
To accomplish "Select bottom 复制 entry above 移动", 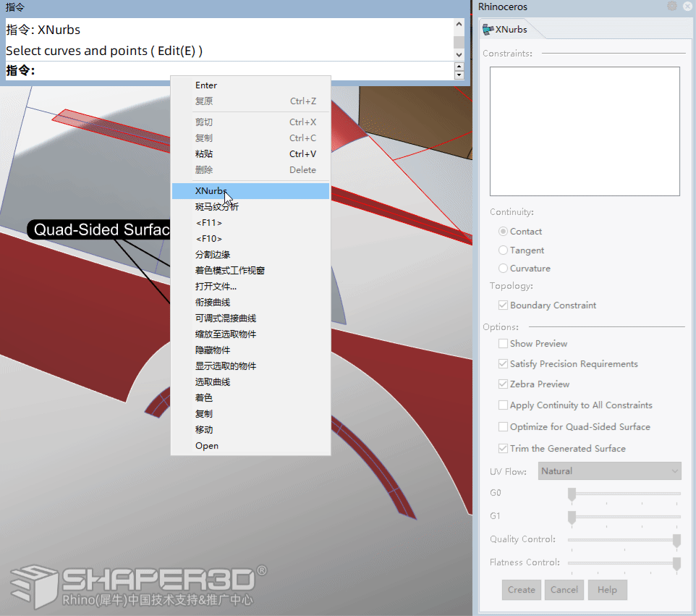I will click(x=251, y=414).
